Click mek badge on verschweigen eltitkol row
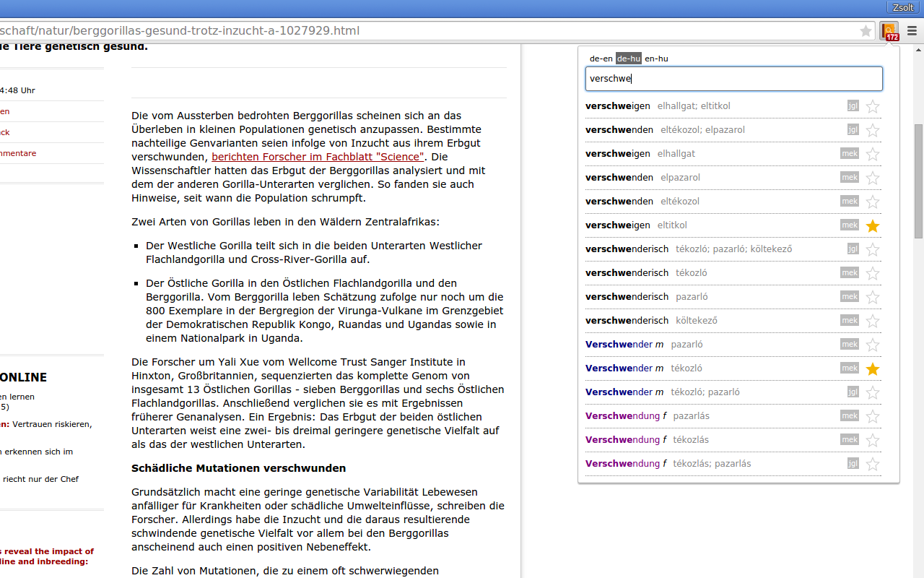This screenshot has width=924, height=578. 850,225
